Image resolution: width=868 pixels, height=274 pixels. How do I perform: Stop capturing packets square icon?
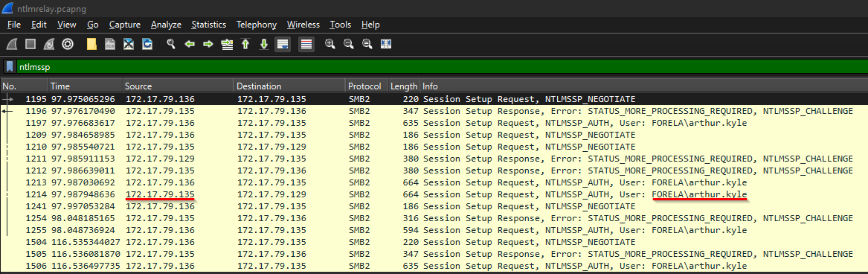pos(31,44)
